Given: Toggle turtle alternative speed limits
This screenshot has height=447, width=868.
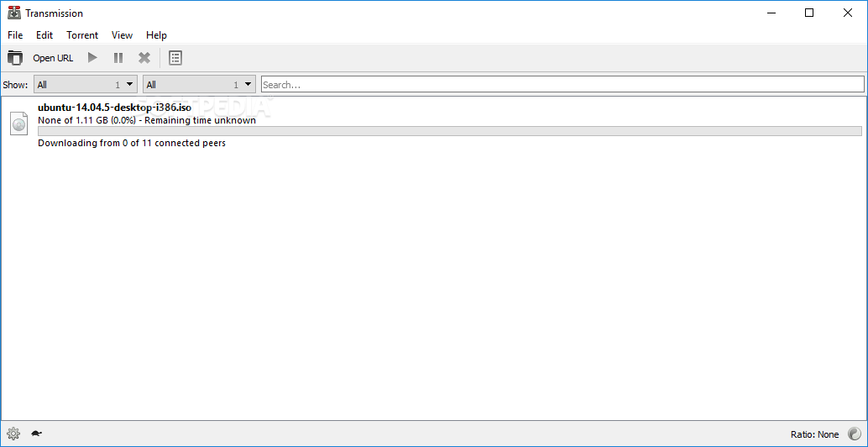Looking at the screenshot, I should [37, 434].
